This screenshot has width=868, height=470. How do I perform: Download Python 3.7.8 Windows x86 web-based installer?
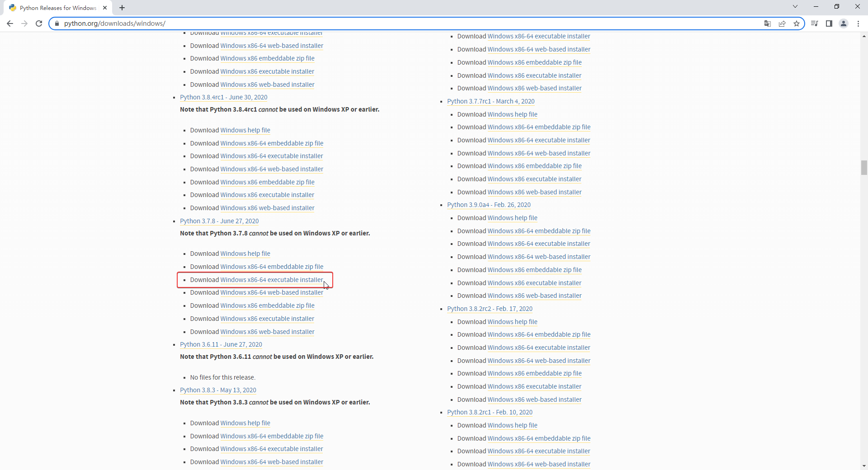(267, 332)
